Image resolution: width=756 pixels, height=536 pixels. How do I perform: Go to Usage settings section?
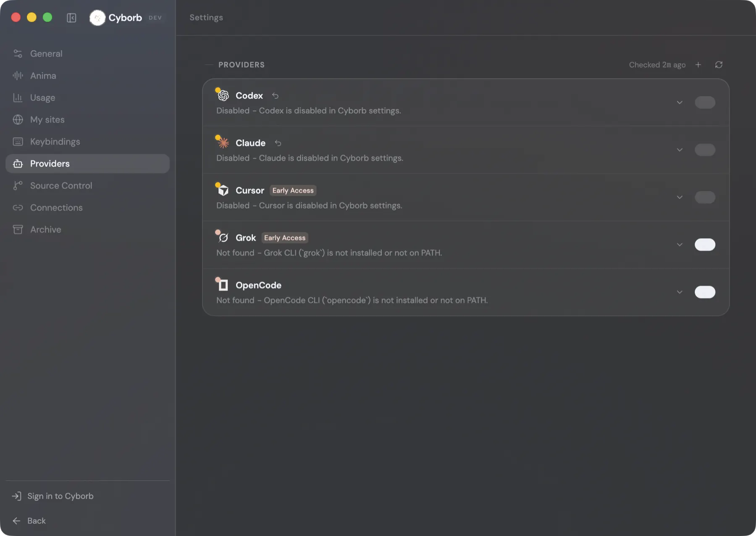[x=87, y=97]
